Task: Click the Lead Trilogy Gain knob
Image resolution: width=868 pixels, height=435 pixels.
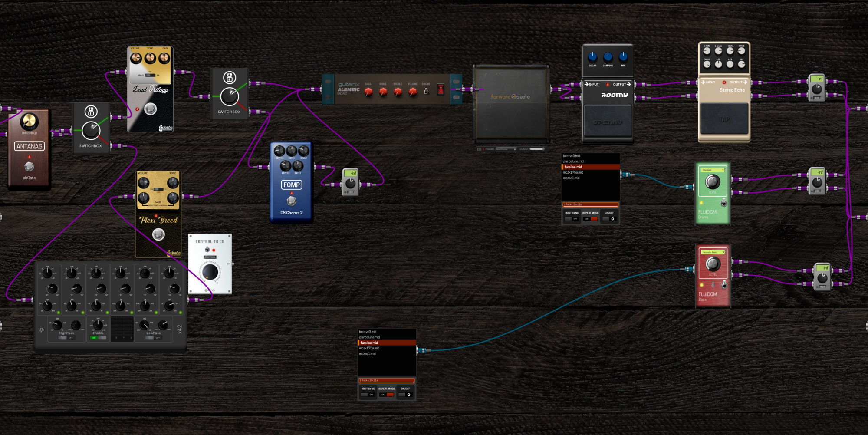Action: (x=164, y=58)
